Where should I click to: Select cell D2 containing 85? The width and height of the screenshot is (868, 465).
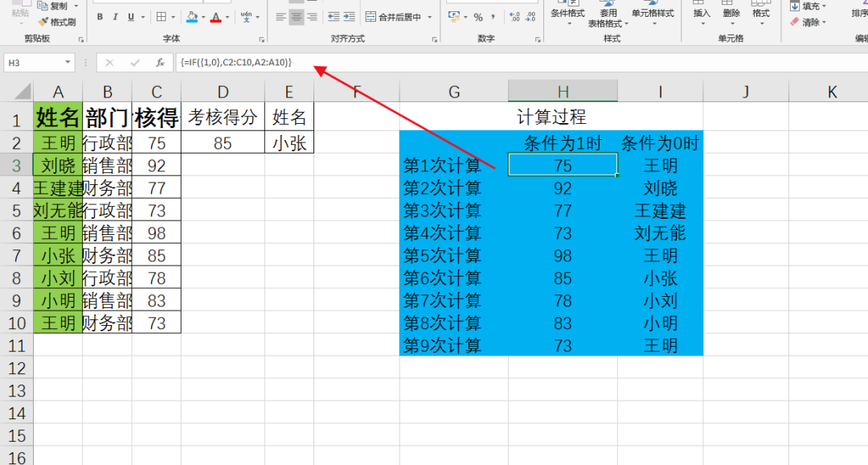(x=223, y=143)
